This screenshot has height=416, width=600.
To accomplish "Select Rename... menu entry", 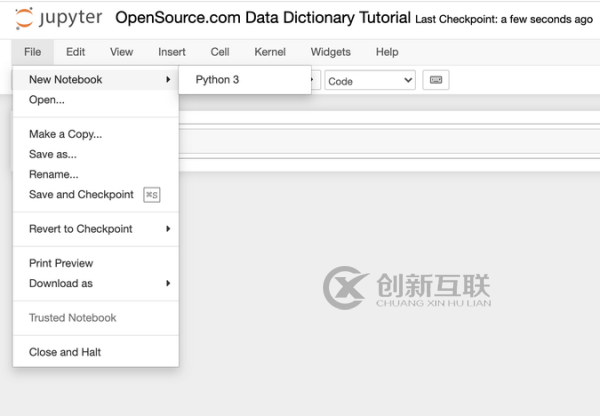I will tap(96, 175).
